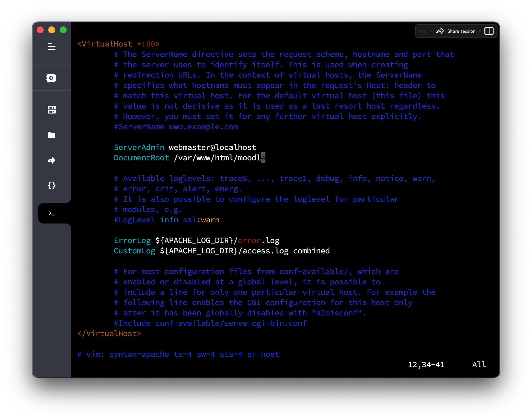Click the 'CustomLog' directive keyword

coord(134,251)
